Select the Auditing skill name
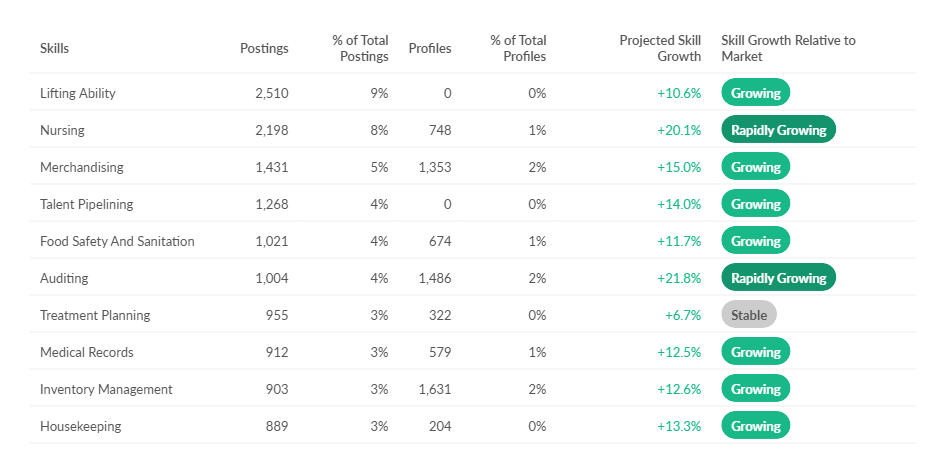 tap(64, 278)
